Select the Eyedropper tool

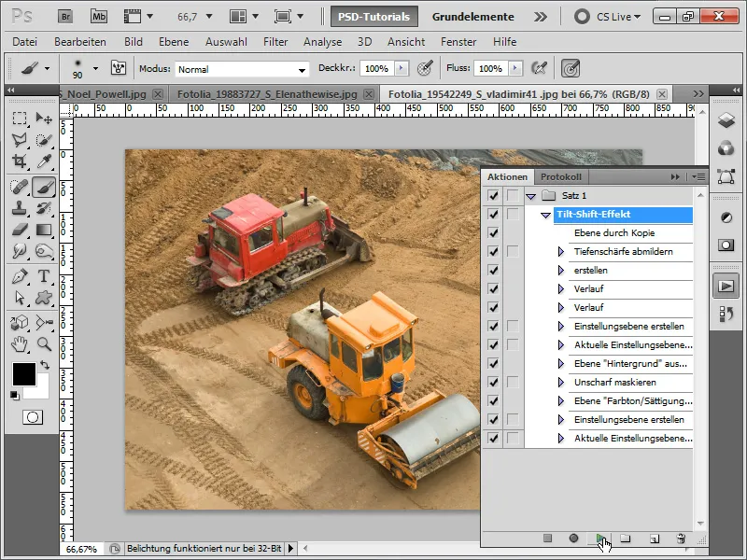pyautogui.click(x=44, y=161)
